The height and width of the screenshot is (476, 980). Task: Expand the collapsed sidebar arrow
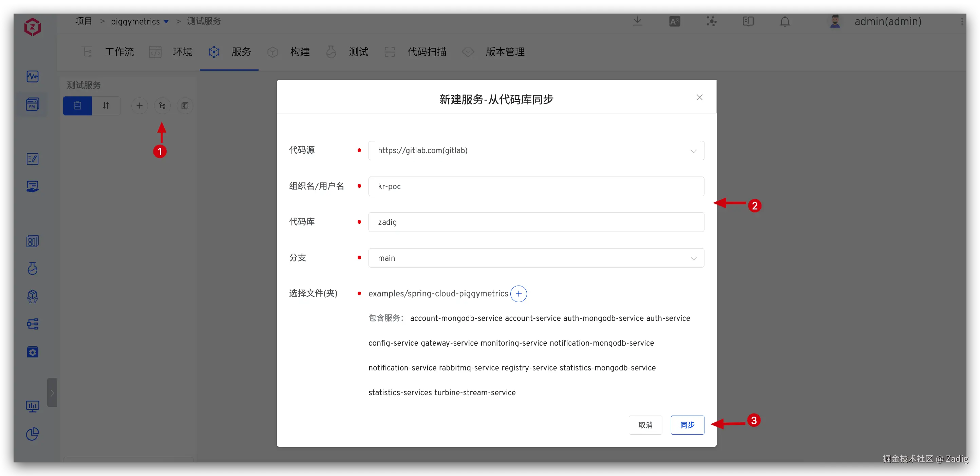(x=52, y=393)
